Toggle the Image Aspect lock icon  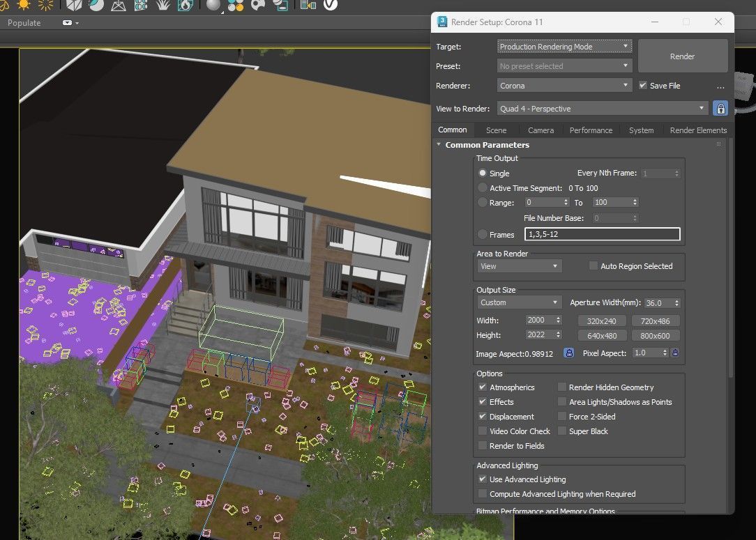(569, 353)
